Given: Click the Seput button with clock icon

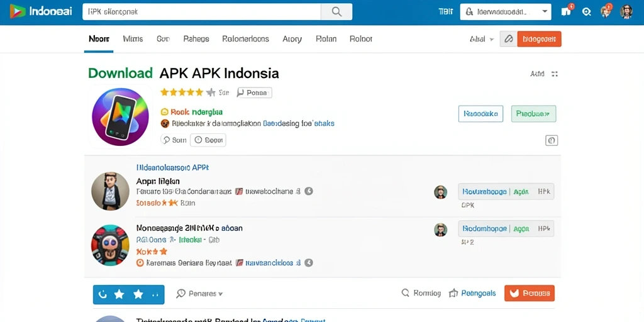Looking at the screenshot, I should pyautogui.click(x=208, y=140).
